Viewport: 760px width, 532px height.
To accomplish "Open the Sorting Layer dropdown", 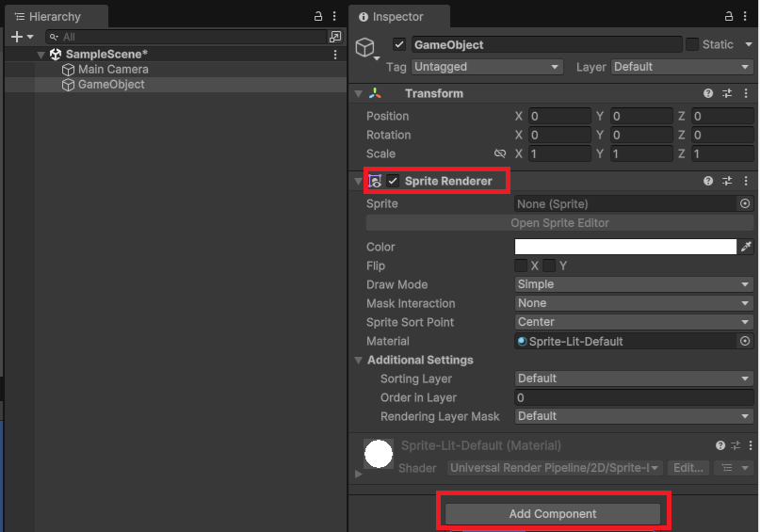I will [634, 379].
